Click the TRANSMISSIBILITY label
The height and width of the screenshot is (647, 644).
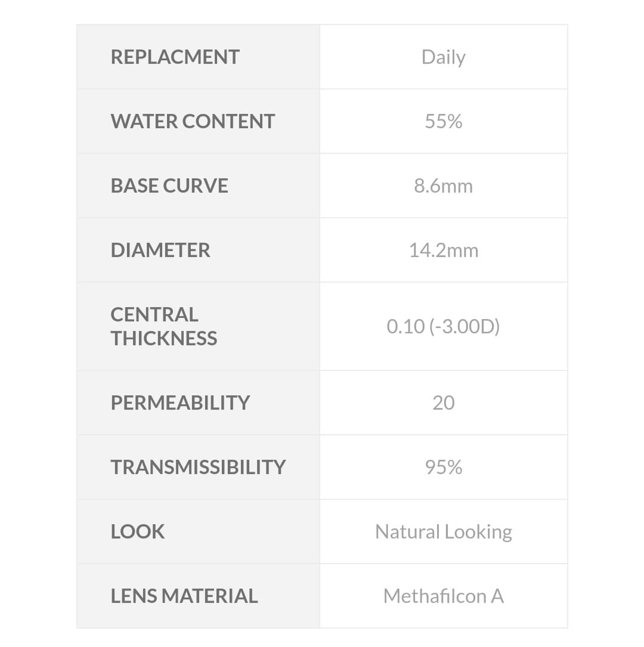click(198, 468)
